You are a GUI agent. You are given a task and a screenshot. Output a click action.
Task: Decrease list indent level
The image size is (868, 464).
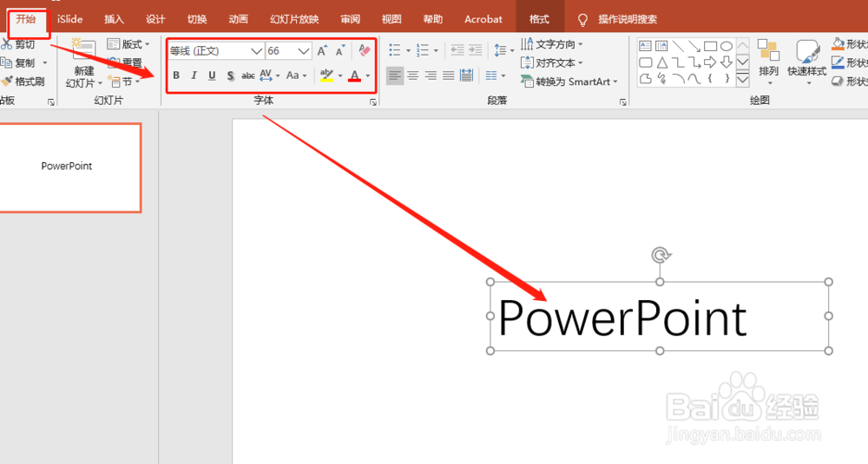click(x=457, y=50)
